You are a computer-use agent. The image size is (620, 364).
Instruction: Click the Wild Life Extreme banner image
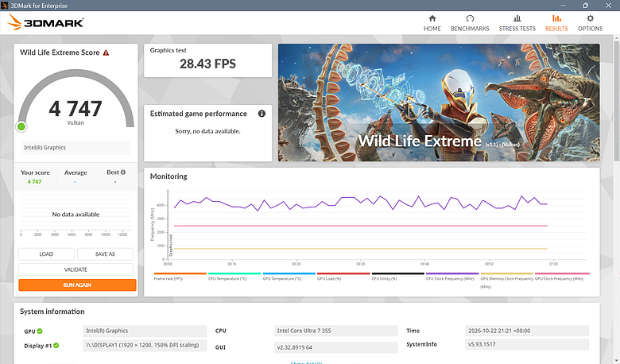click(439, 103)
